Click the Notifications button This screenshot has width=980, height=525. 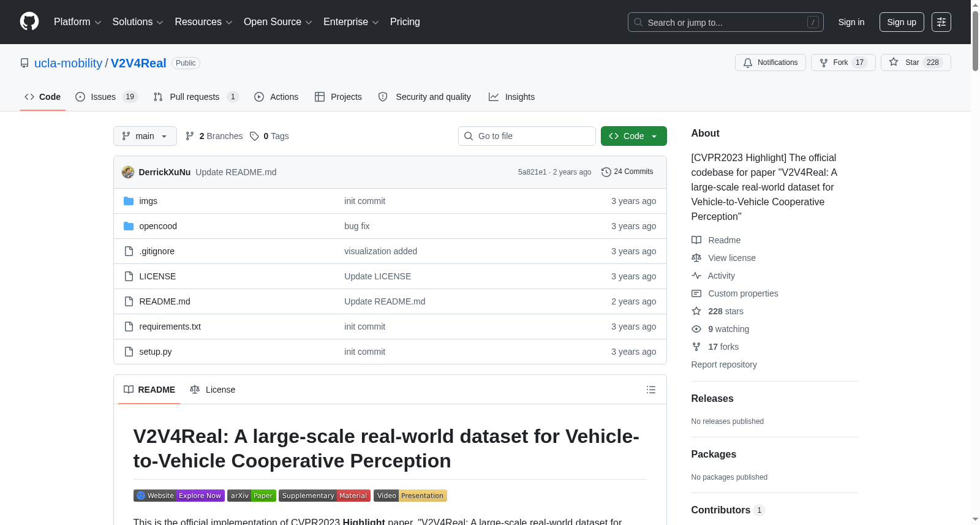pos(771,62)
